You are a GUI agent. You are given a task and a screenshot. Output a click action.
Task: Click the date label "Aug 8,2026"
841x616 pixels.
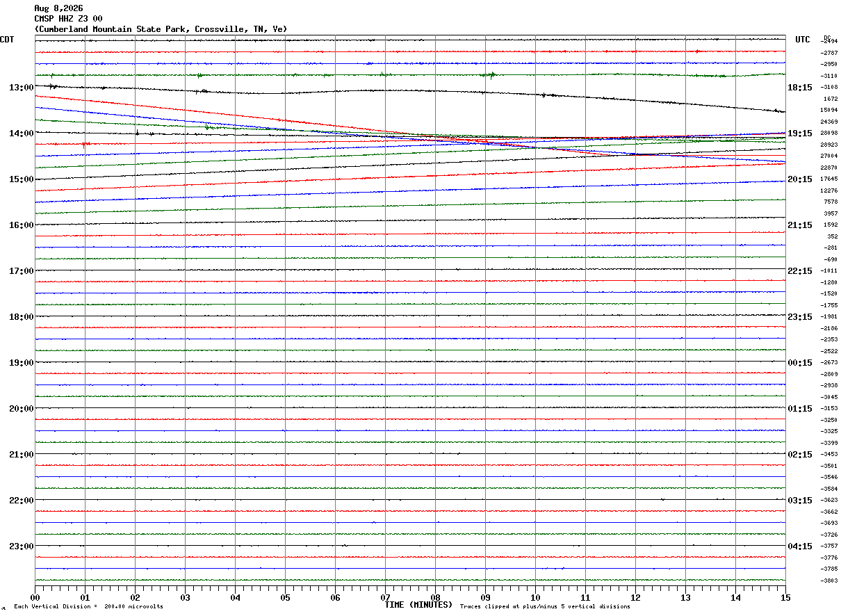click(58, 8)
